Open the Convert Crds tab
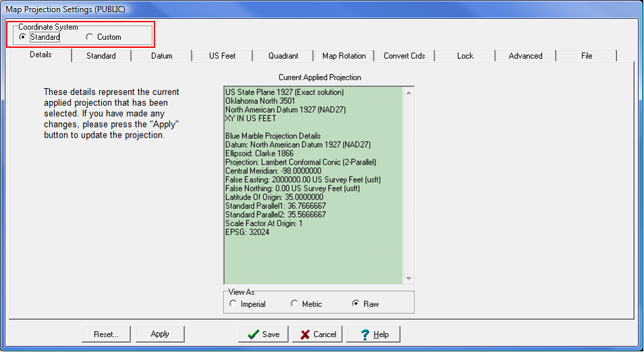Image resolution: width=644 pixels, height=352 pixels. (x=404, y=56)
